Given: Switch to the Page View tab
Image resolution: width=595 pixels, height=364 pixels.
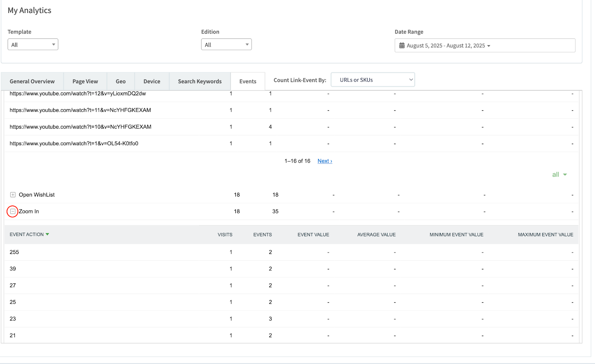Looking at the screenshot, I should tap(85, 81).
